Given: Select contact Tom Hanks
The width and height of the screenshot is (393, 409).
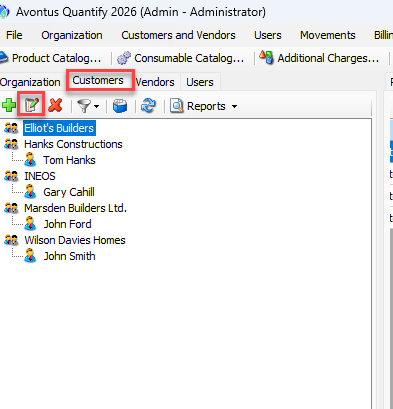Looking at the screenshot, I should click(x=69, y=160).
